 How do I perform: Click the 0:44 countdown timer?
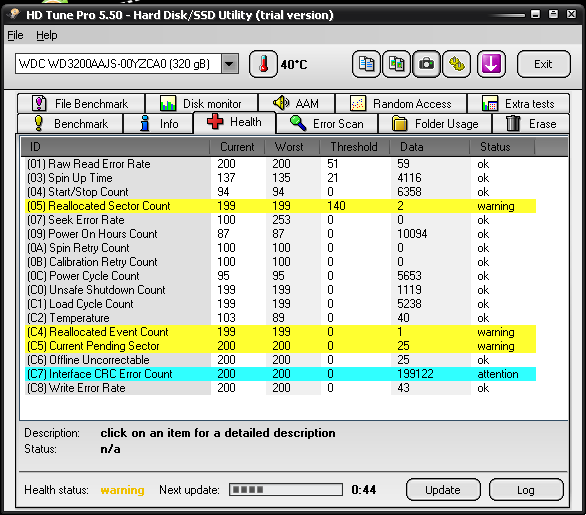[364, 490]
